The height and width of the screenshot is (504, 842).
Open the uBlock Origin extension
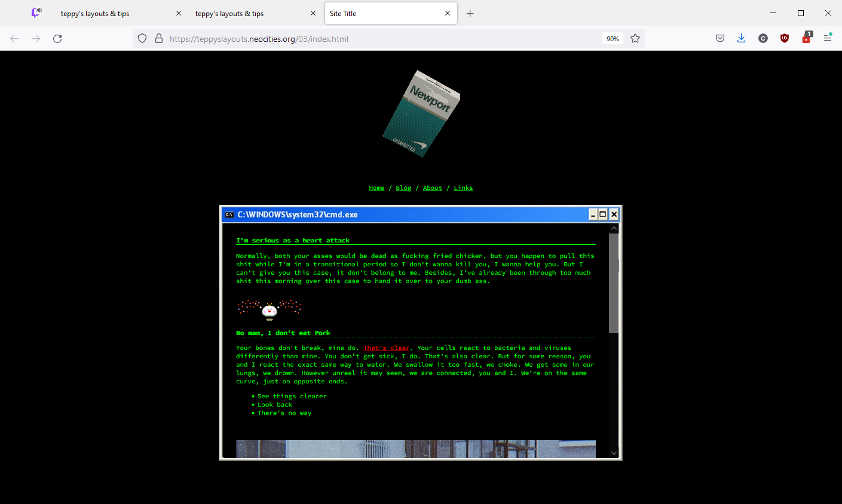[x=785, y=38]
